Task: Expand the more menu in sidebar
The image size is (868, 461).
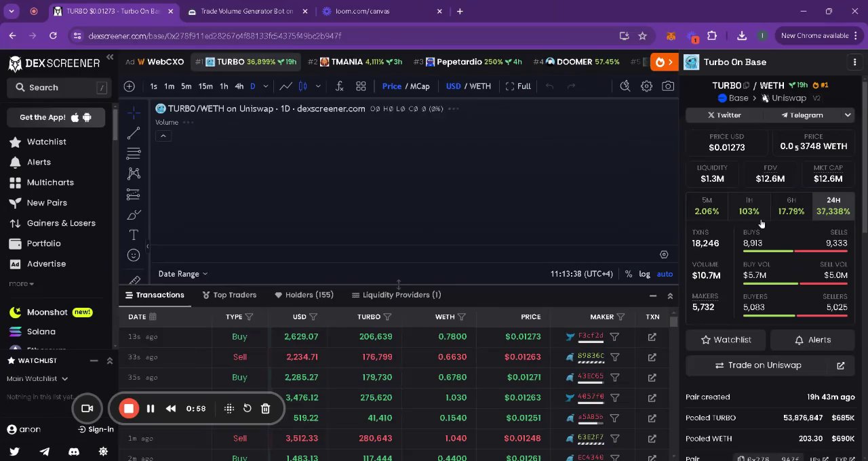Action: pos(21,284)
